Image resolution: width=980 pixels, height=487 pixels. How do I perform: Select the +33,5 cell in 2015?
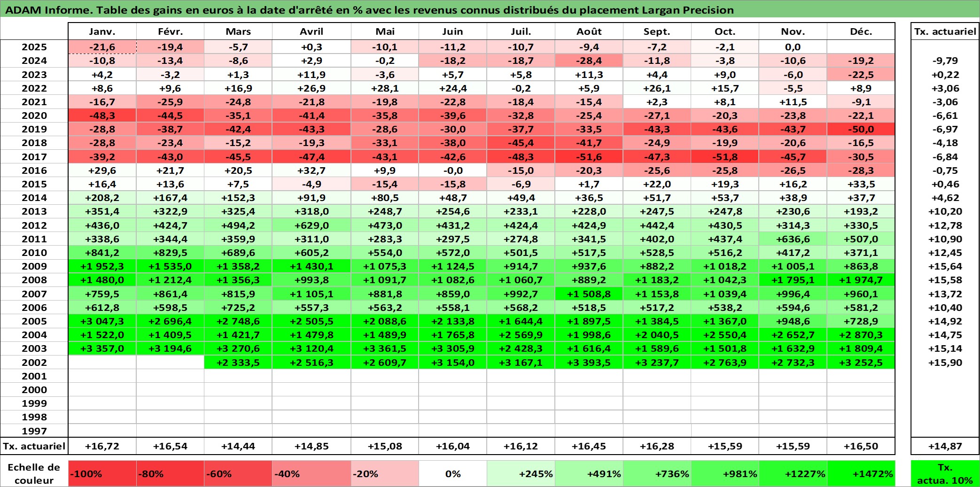pyautogui.click(x=861, y=184)
